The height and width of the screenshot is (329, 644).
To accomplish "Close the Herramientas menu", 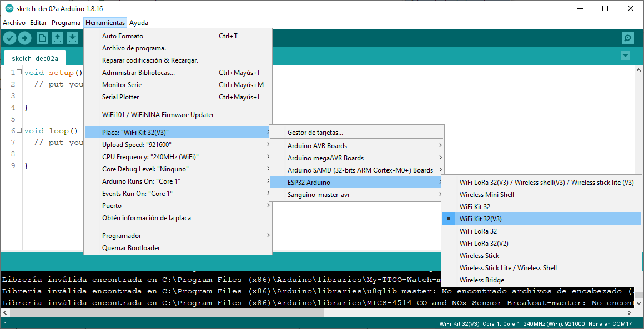I will point(105,23).
